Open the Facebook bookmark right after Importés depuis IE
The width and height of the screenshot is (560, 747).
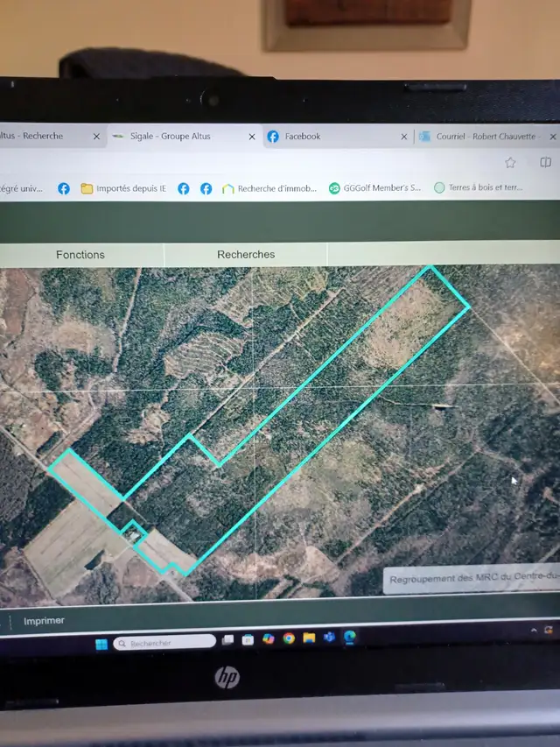[184, 188]
